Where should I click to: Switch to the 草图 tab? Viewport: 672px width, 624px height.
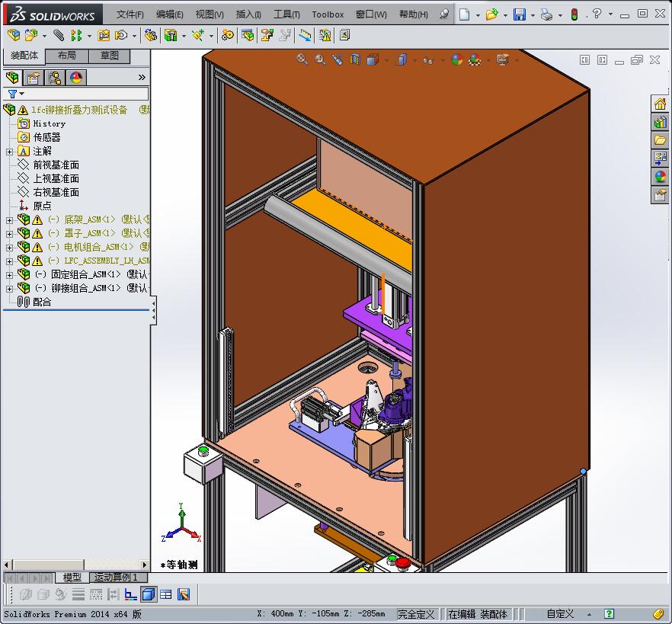(x=109, y=56)
